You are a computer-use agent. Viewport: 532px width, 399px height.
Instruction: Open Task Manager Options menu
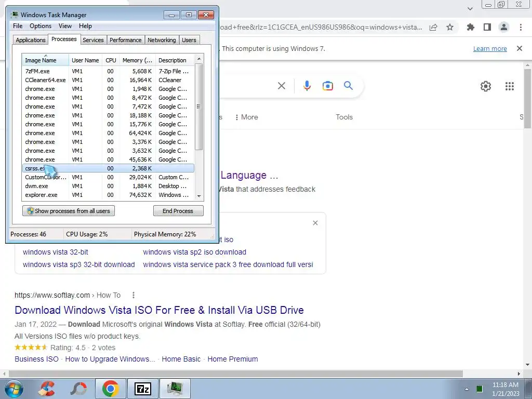pos(41,26)
